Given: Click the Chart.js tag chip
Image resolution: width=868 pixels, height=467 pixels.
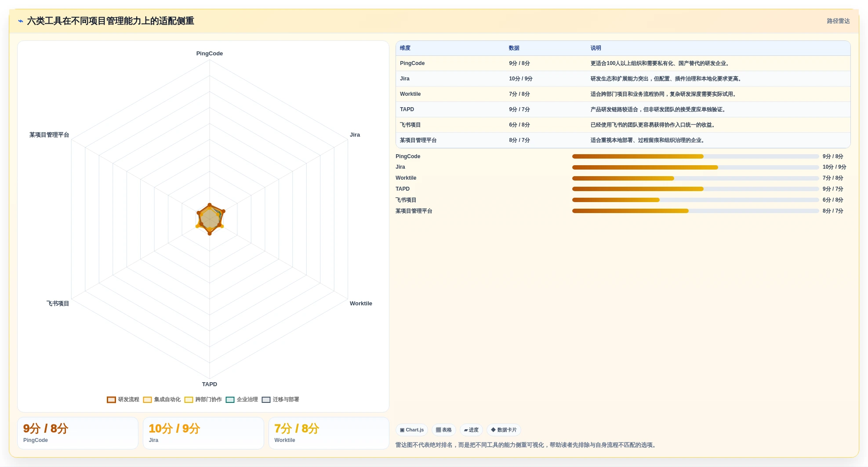Looking at the screenshot, I should tap(412, 430).
